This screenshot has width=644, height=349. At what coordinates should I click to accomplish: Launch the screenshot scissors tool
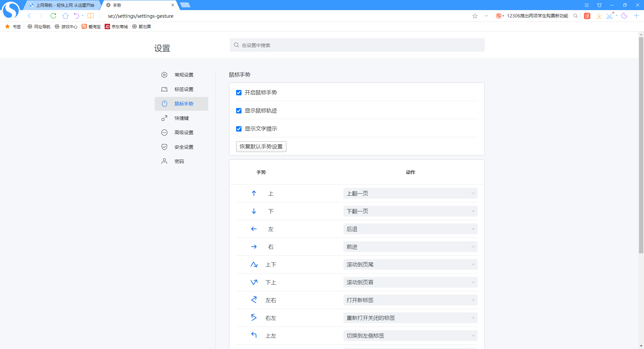610,16
